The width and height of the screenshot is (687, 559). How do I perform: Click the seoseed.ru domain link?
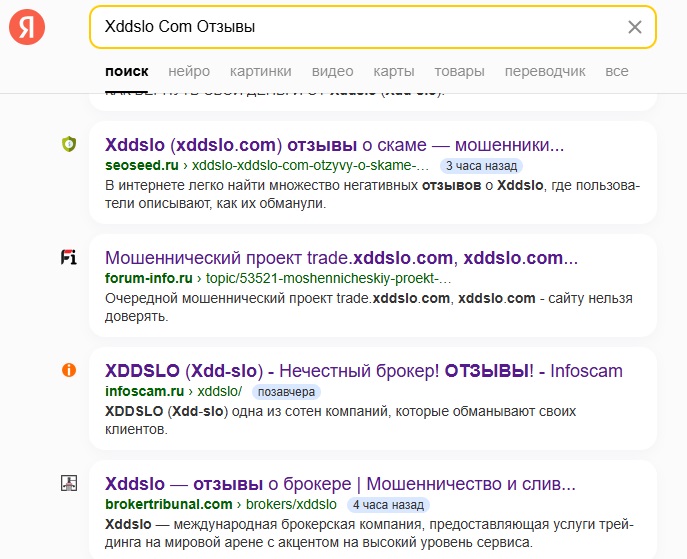coord(142,166)
